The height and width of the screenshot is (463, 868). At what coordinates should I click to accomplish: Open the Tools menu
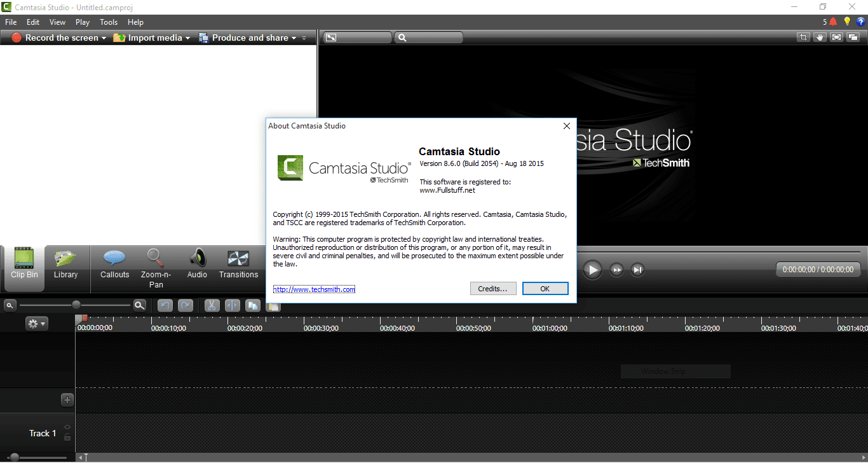[109, 22]
